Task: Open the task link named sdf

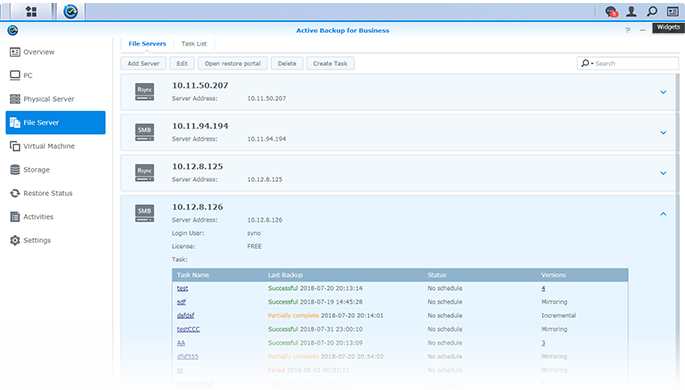Action: (181, 302)
